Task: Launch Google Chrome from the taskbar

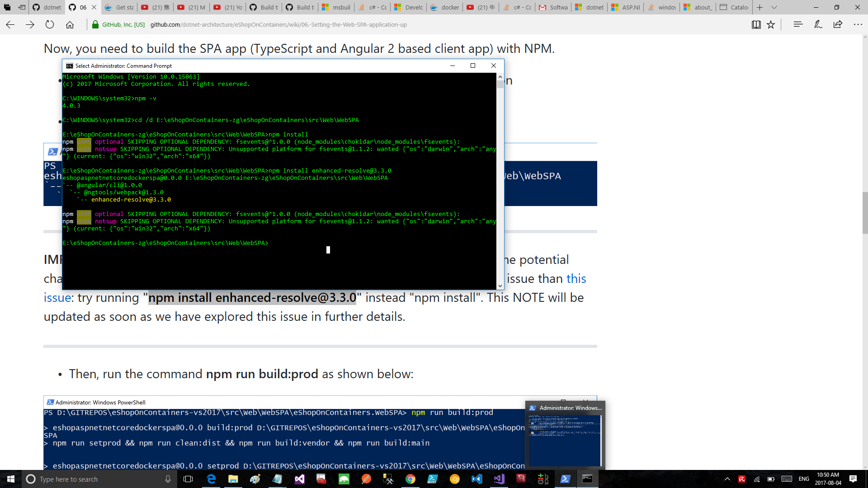Action: click(x=411, y=479)
